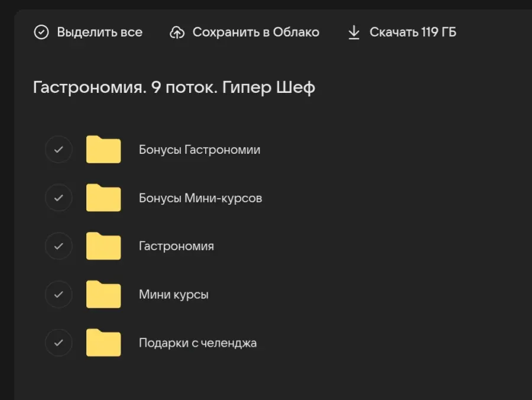Click the Подарки с челенджа folder name
532x400 pixels.
197,343
